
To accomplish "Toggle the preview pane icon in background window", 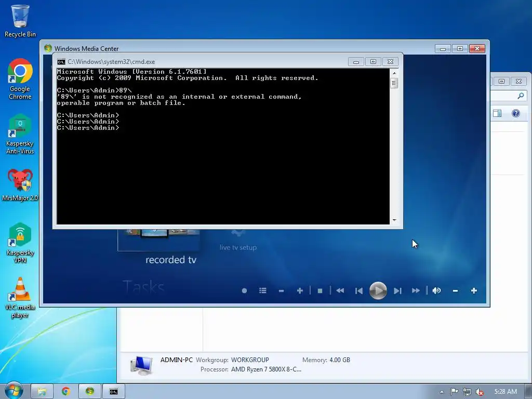I will (x=497, y=113).
